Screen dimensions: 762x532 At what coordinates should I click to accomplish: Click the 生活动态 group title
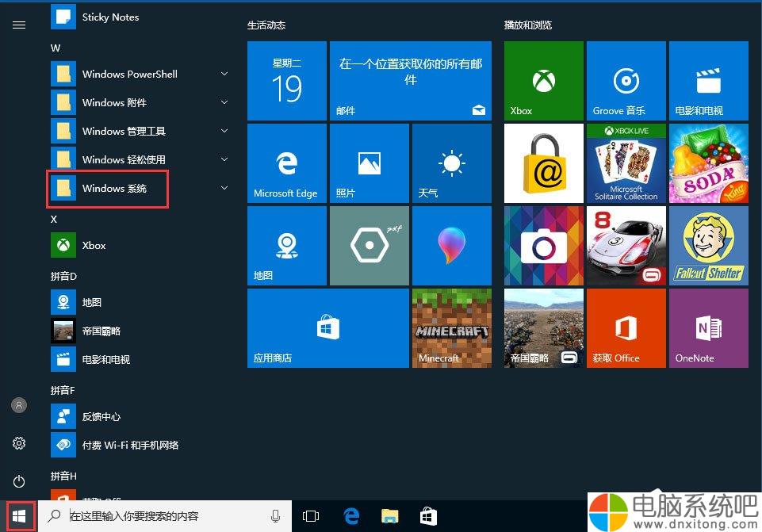coord(266,25)
